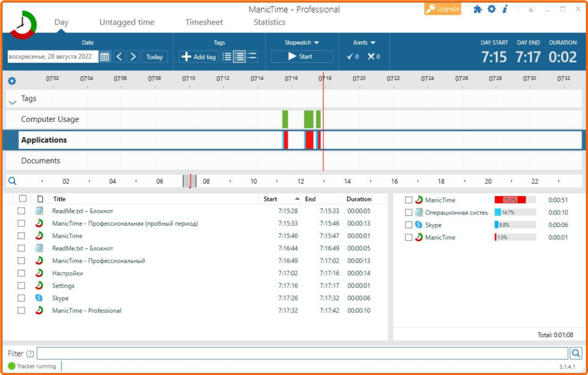
Task: Go to previous day arrow
Action: (119, 57)
